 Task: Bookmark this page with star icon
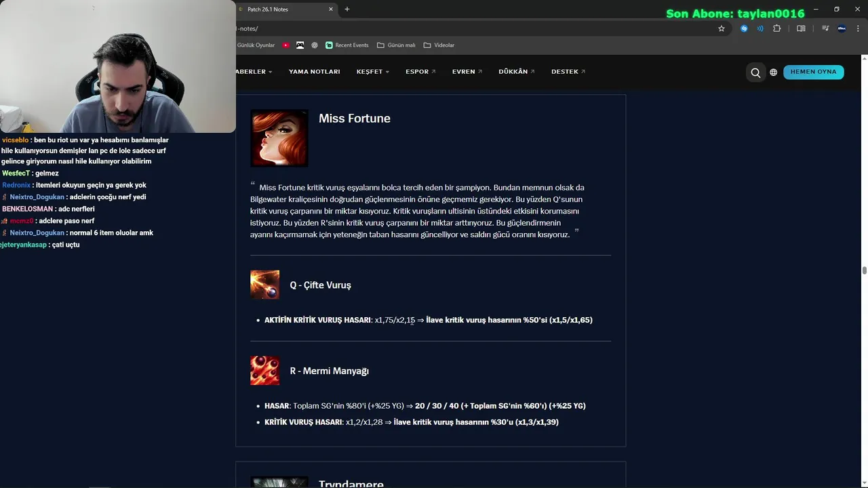tap(722, 28)
